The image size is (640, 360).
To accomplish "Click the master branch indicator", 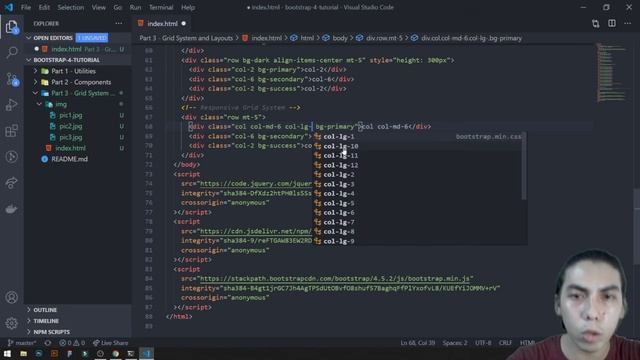I will (x=22, y=343).
